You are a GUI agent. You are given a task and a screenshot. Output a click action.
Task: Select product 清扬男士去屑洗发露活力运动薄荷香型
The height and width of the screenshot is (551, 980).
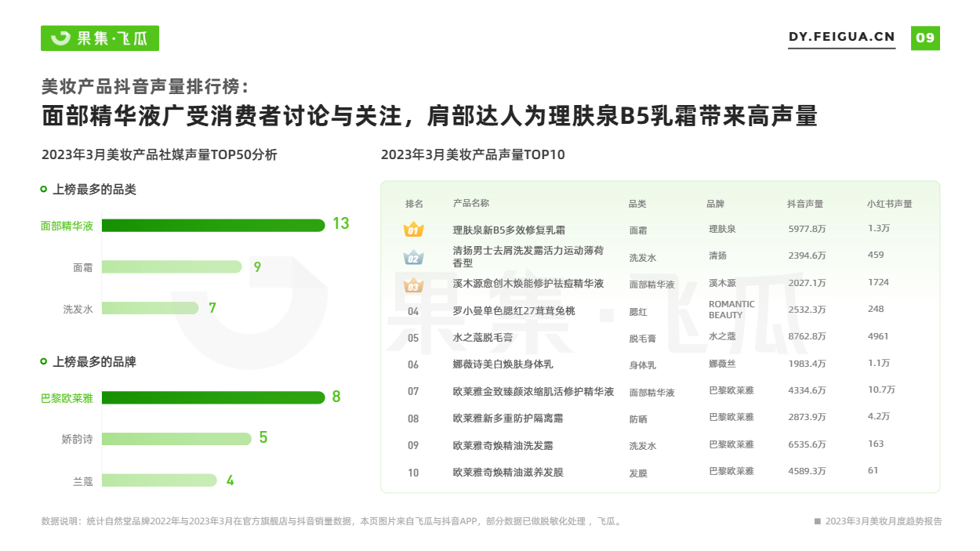coord(528,257)
